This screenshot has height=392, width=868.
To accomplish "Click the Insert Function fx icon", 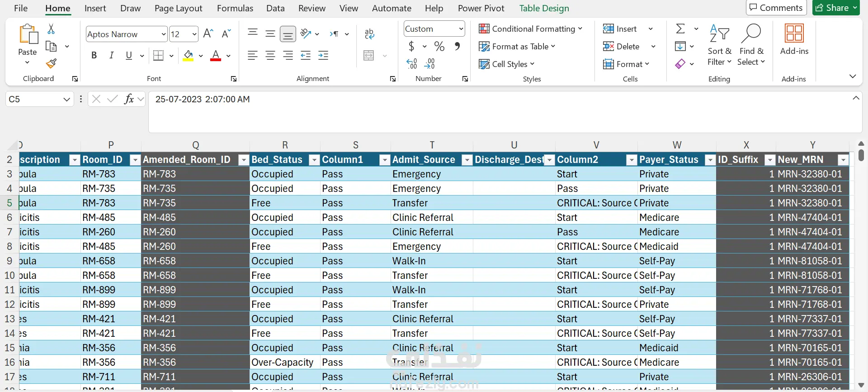I will click(x=129, y=99).
